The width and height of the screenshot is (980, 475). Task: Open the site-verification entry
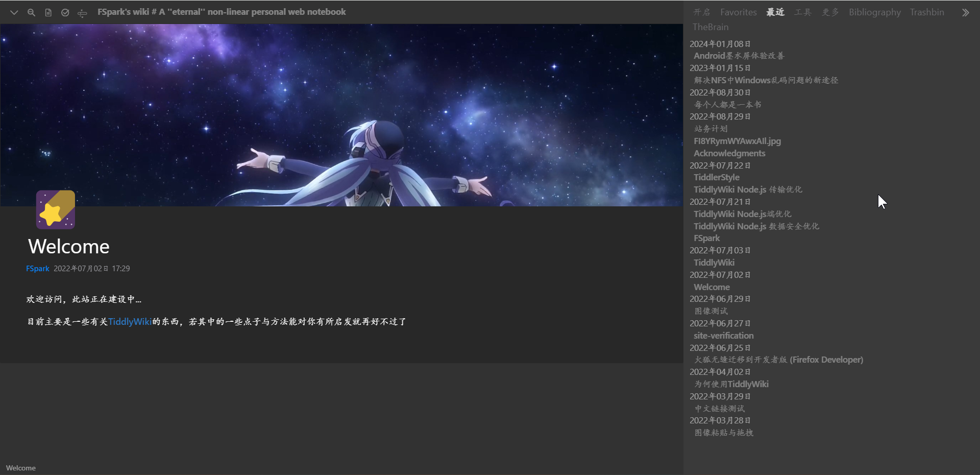click(723, 336)
